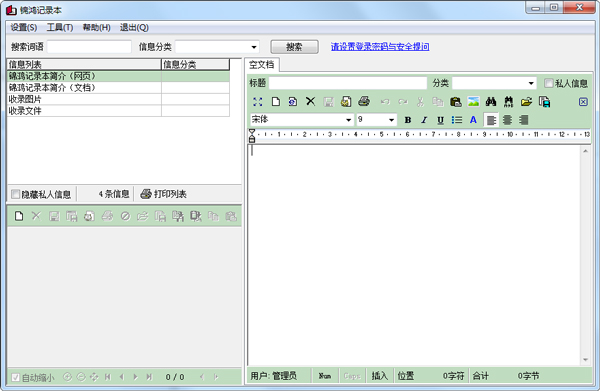Click the editor scrollbar up arrow

585,151
